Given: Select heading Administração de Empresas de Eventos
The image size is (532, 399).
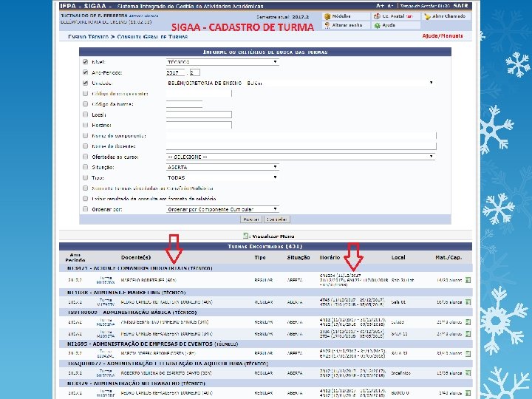Looking at the screenshot, I should (153, 344).
